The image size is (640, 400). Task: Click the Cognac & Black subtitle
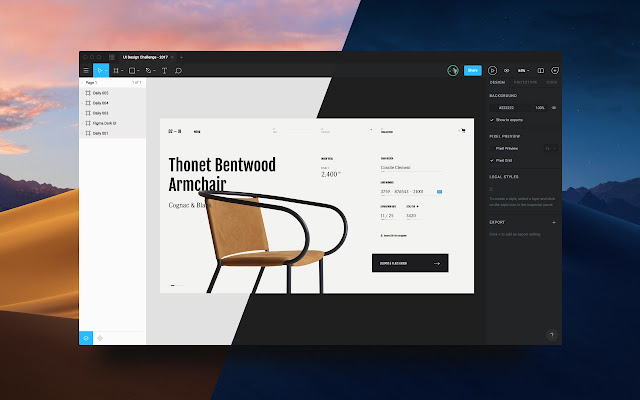[x=190, y=205]
